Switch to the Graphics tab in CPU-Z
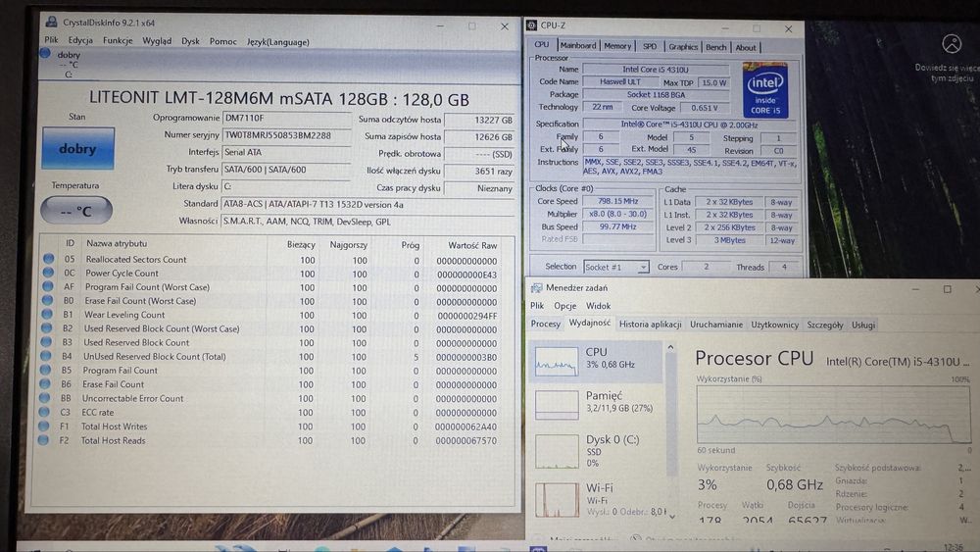The image size is (980, 552). pos(682,47)
